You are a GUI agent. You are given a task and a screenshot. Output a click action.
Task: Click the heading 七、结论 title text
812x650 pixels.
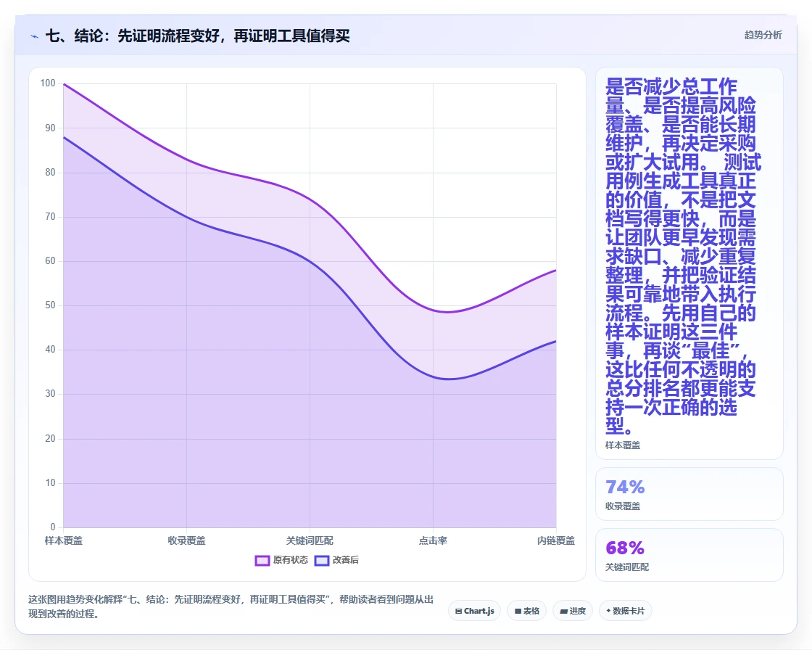click(x=197, y=36)
